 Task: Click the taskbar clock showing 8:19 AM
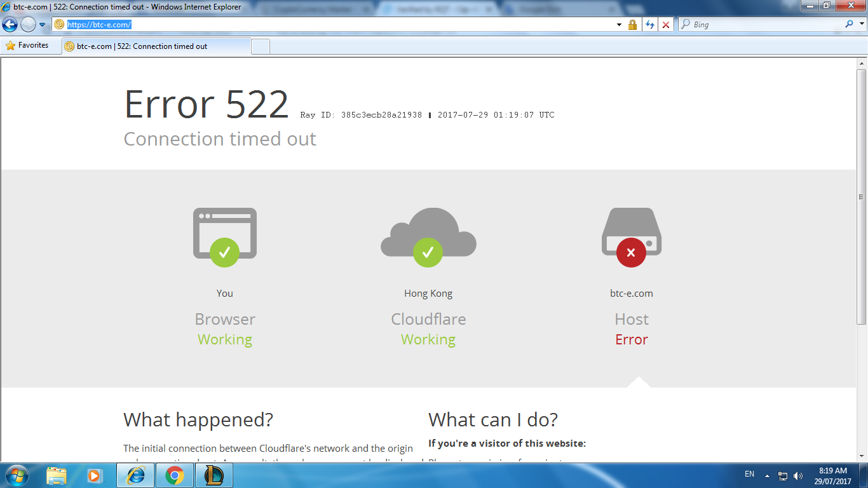point(834,476)
